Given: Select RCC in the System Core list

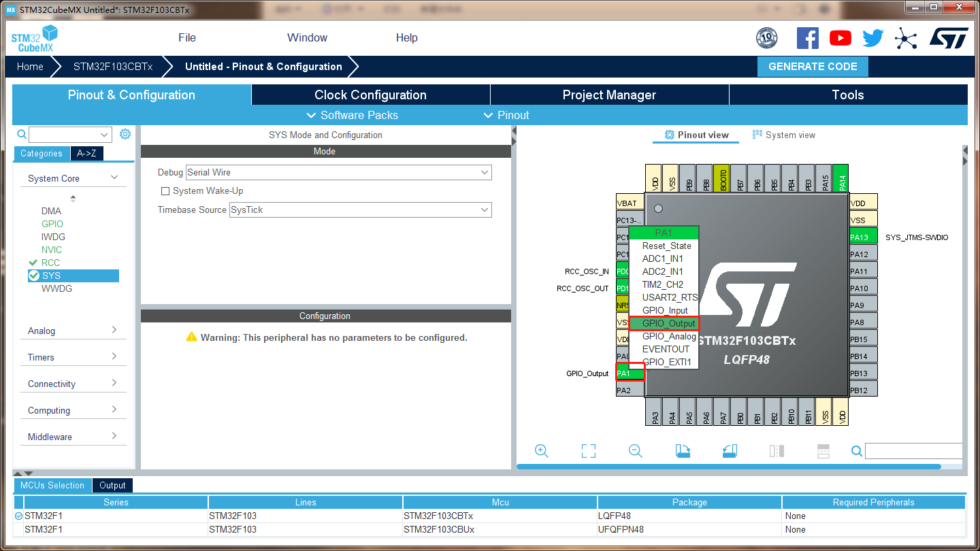Looking at the screenshot, I should tap(50, 263).
